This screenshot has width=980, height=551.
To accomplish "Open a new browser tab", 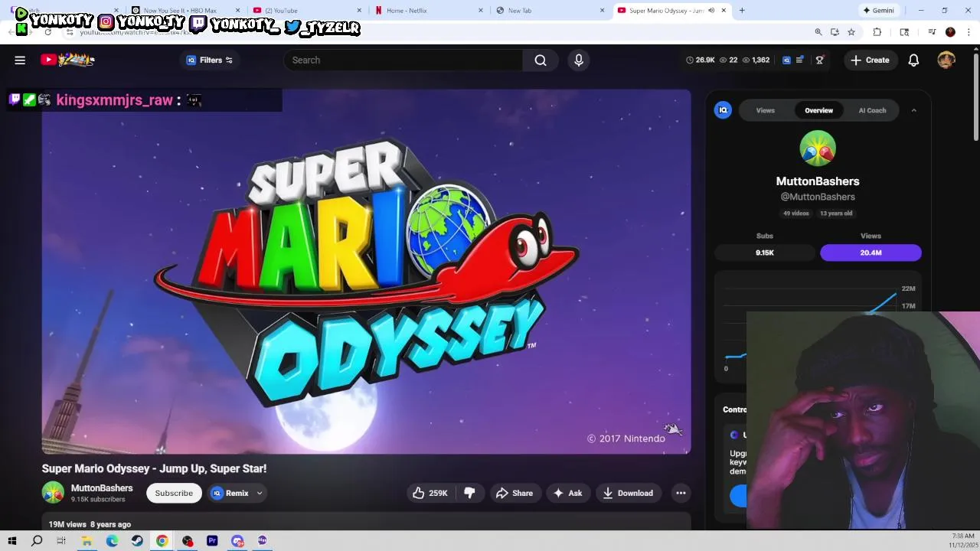I will 742,11.
